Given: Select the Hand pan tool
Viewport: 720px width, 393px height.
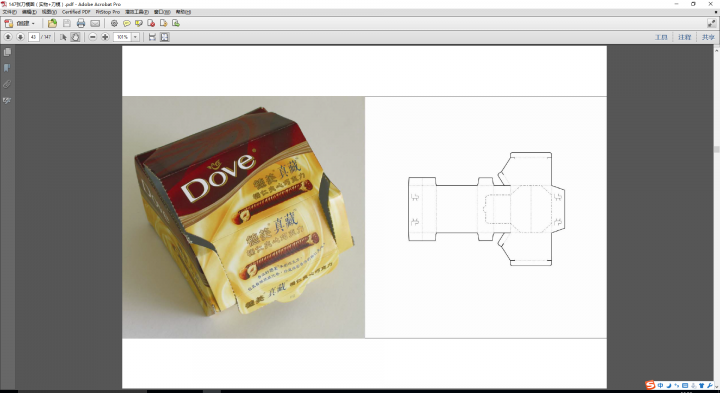Looking at the screenshot, I should click(75, 37).
